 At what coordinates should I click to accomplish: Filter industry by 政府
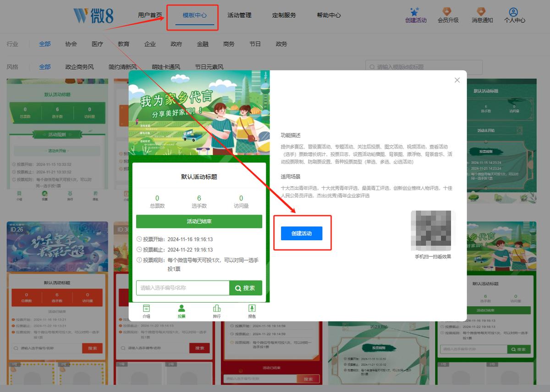pos(176,44)
